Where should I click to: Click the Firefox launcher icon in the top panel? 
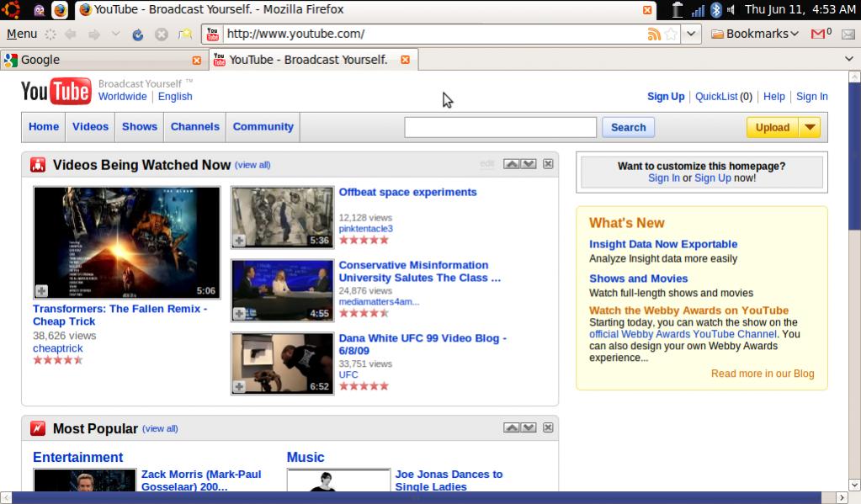(60, 9)
